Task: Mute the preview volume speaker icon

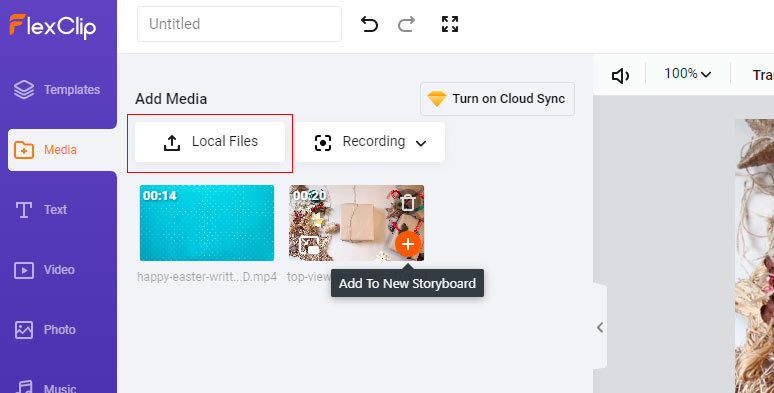Action: tap(620, 76)
